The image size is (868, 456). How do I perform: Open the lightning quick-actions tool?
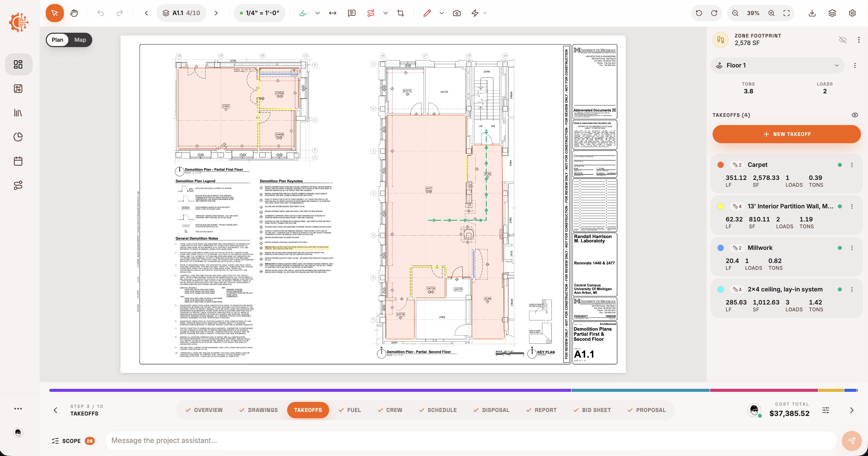point(475,13)
